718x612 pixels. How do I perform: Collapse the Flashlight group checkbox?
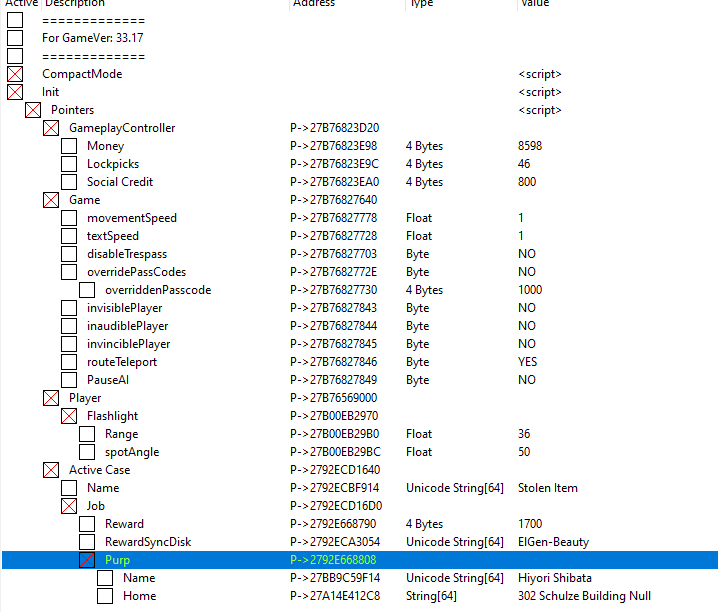click(x=69, y=416)
